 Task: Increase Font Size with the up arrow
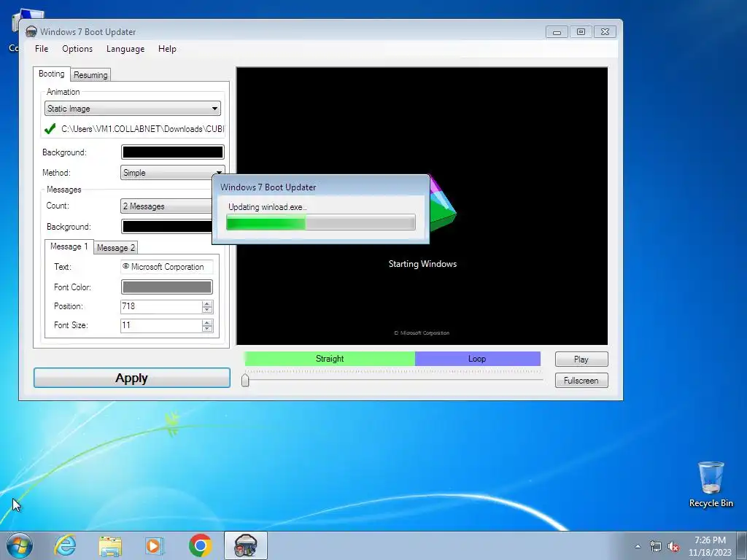click(x=207, y=322)
